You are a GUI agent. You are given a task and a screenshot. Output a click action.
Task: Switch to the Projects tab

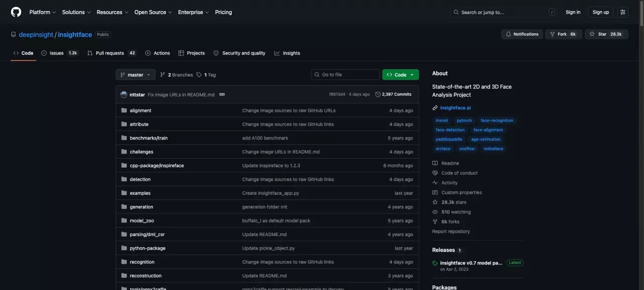click(192, 53)
